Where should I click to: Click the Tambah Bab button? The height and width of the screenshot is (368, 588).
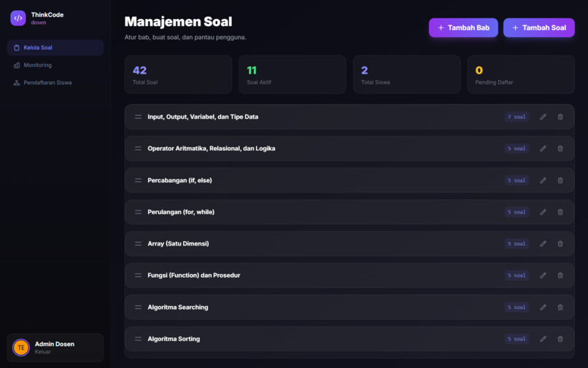pyautogui.click(x=463, y=28)
